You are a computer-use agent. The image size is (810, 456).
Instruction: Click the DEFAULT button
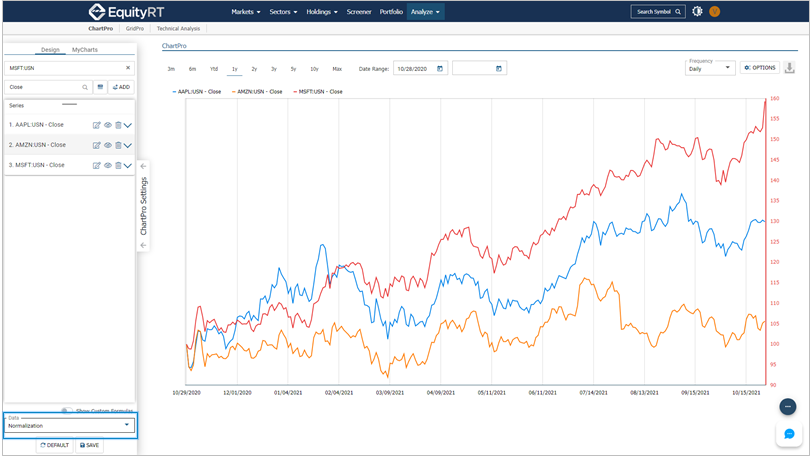(55, 445)
